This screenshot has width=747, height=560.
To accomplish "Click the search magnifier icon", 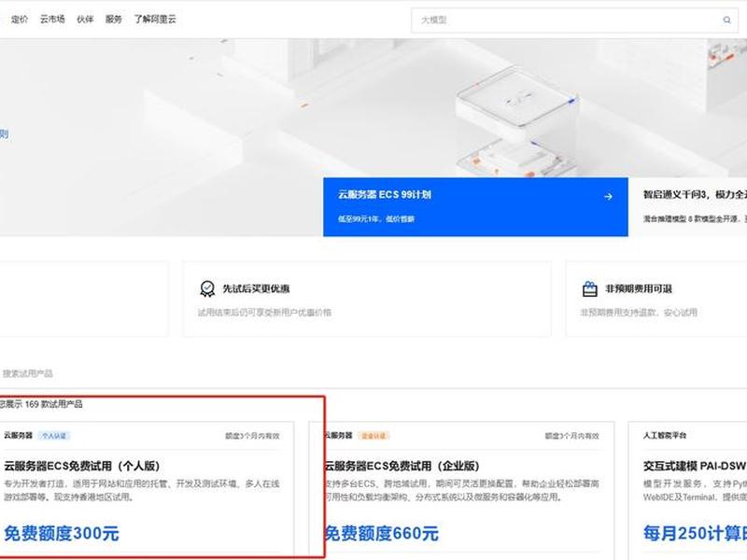I will 726,20.
